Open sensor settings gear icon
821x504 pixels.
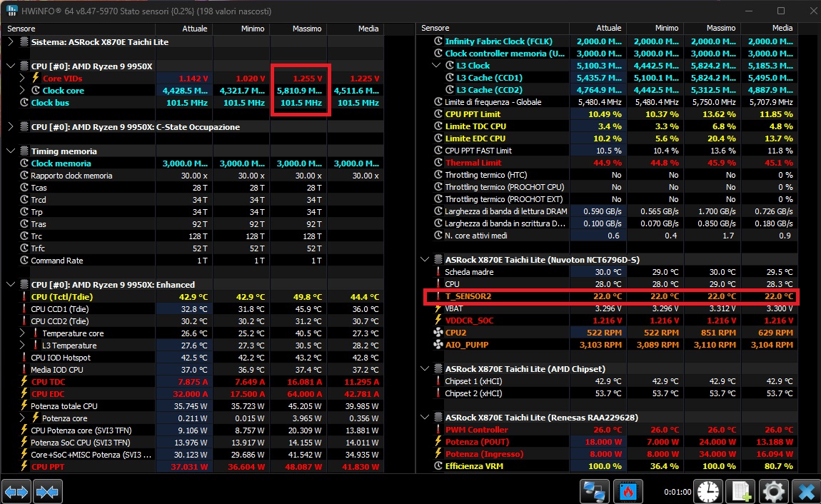pos(773,492)
